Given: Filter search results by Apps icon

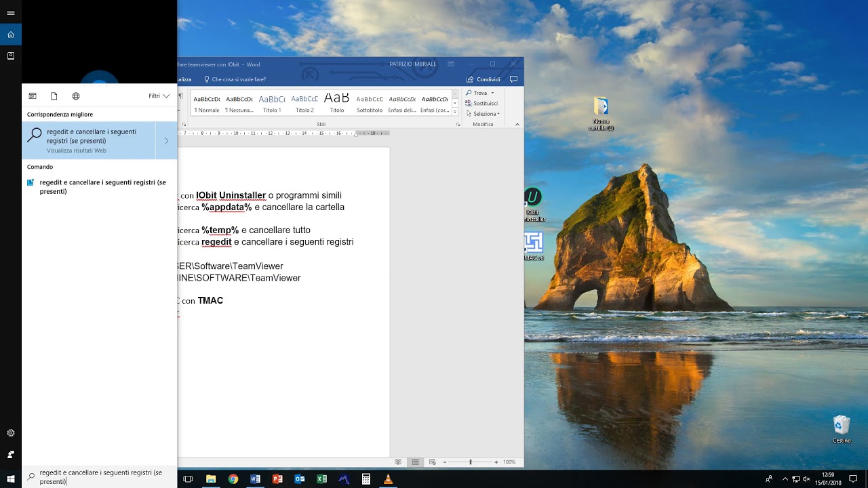Looking at the screenshot, I should [32, 96].
